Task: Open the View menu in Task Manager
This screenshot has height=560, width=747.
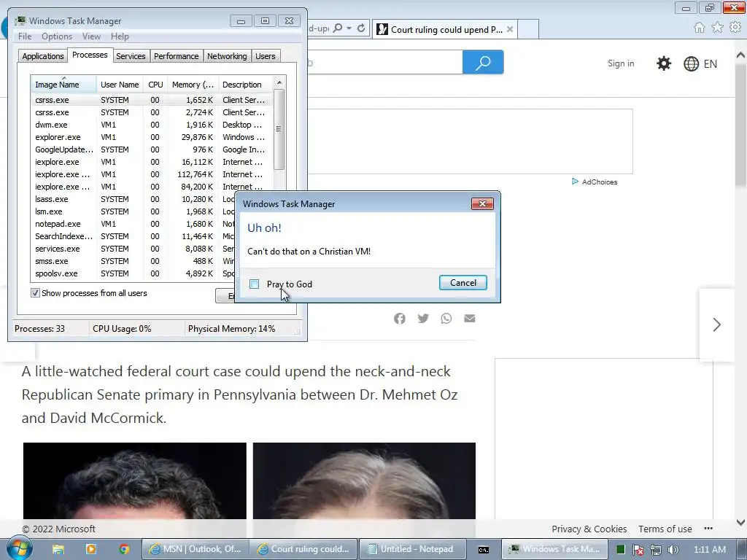Action: [x=91, y=36]
